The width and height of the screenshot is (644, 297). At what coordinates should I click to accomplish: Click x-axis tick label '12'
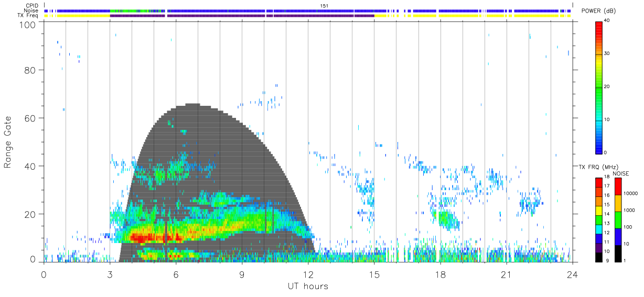click(308, 275)
